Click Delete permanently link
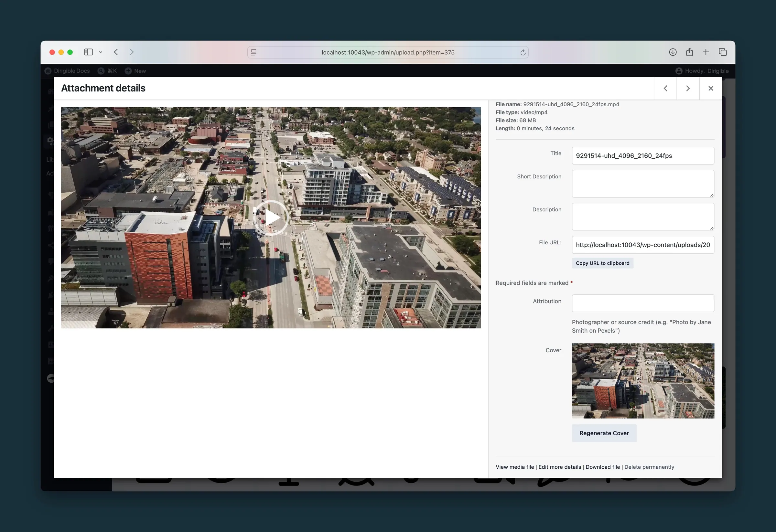 (649, 467)
